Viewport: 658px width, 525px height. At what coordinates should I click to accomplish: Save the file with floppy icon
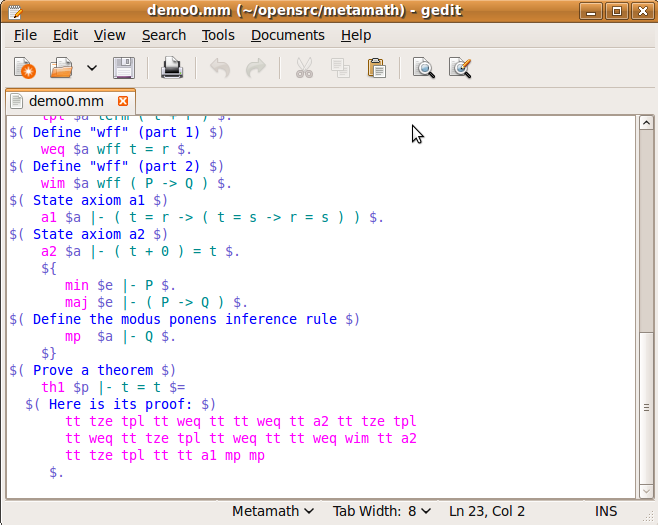(x=124, y=68)
